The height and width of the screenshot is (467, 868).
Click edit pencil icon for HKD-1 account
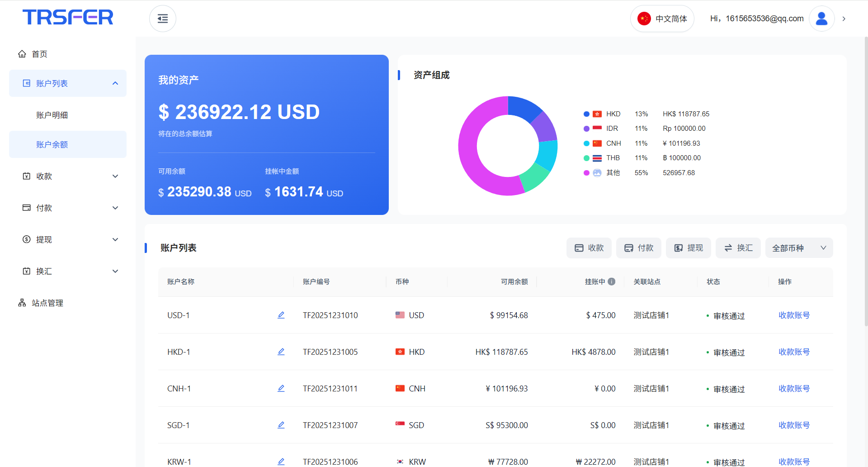click(281, 352)
